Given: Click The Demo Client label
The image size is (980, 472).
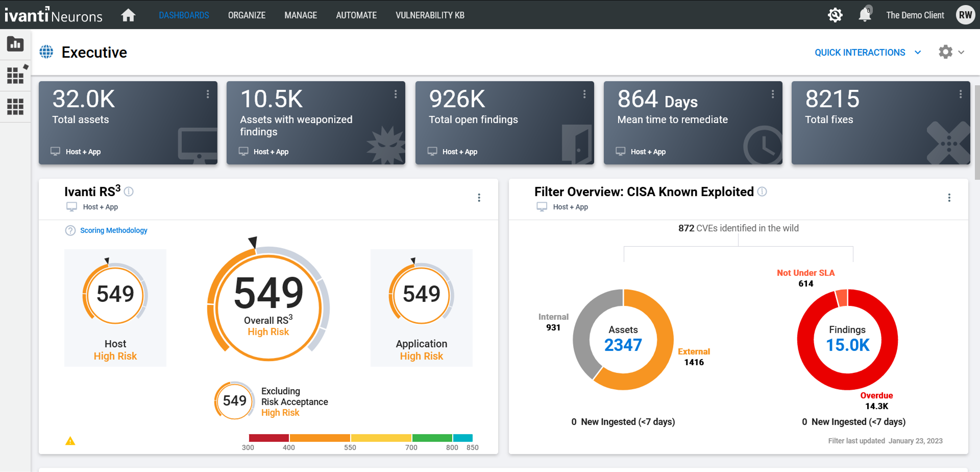Looking at the screenshot, I should pyautogui.click(x=915, y=15).
